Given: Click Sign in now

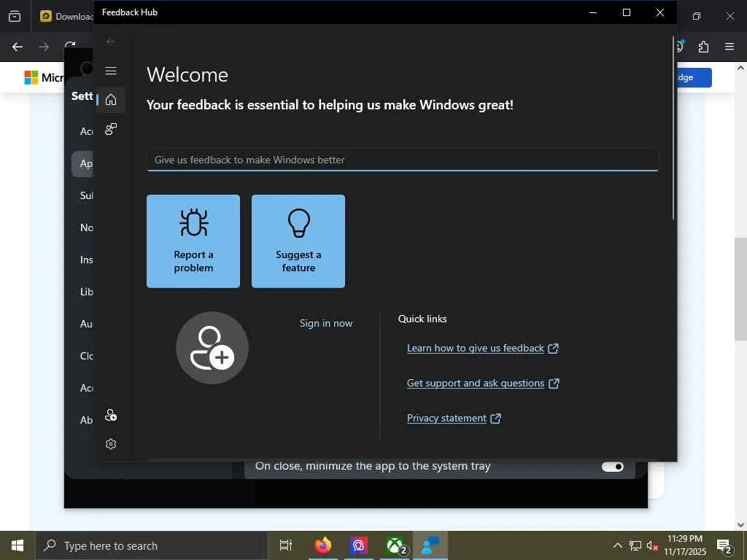Looking at the screenshot, I should (x=326, y=323).
